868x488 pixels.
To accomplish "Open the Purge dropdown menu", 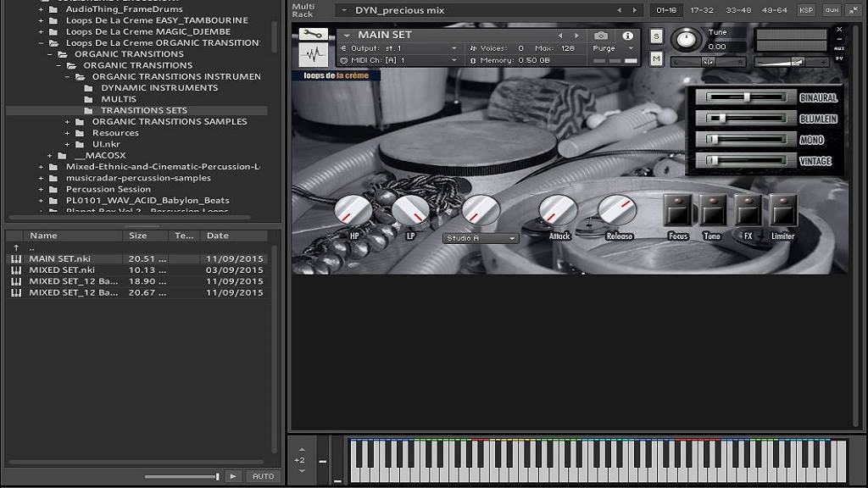I will (x=613, y=48).
